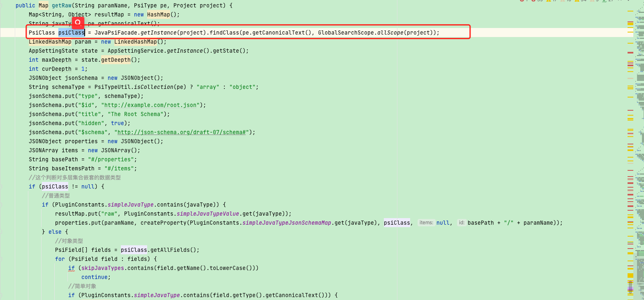Click the comment '//这个判断对多层集合嵌套的数据类型'
This screenshot has width=644, height=300.
75,177
